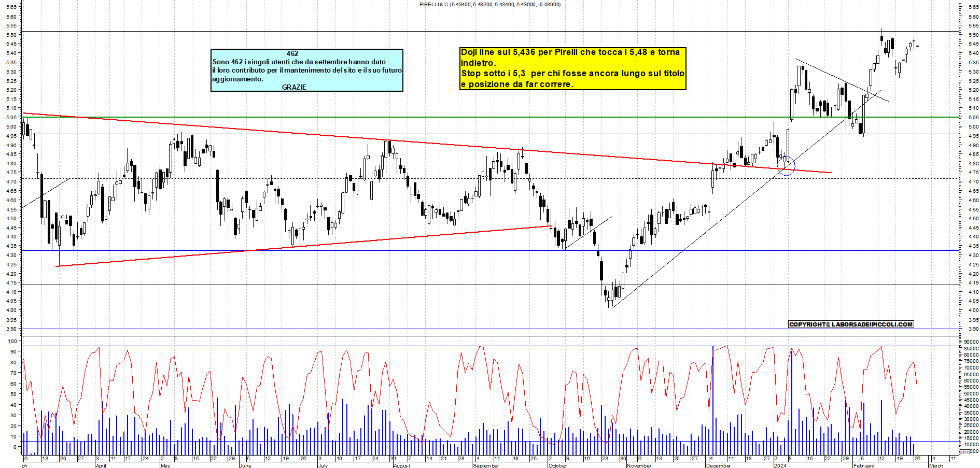Click the 31 date tick before August

click(x=394, y=459)
